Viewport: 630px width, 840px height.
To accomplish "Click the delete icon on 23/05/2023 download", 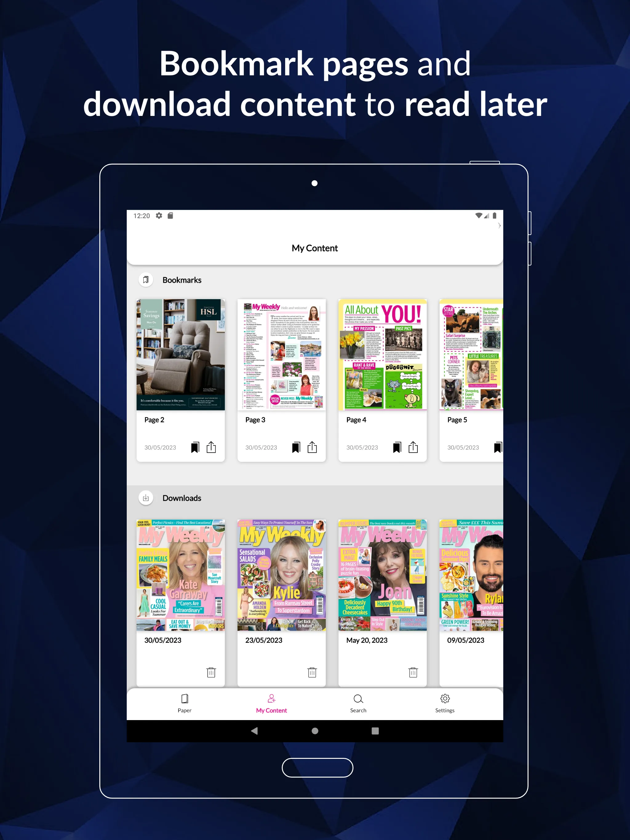I will point(311,669).
